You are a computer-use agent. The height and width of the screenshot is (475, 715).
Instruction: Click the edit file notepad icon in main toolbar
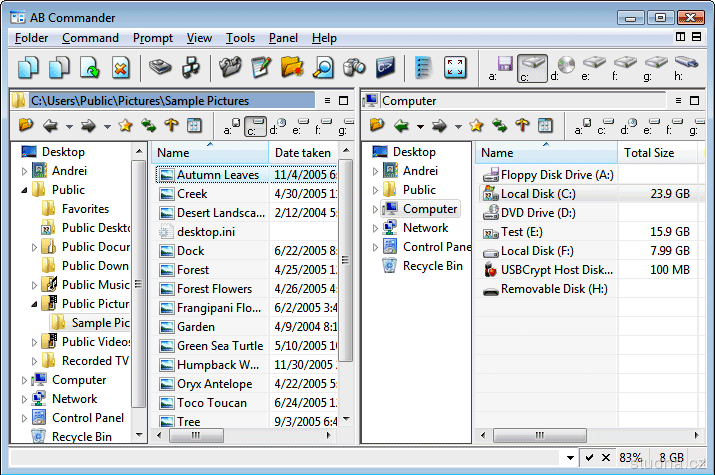click(x=261, y=68)
